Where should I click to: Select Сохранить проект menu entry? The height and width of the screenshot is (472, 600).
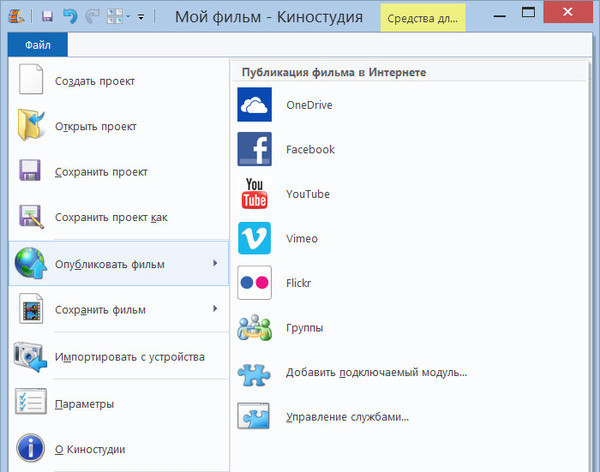coord(101,172)
